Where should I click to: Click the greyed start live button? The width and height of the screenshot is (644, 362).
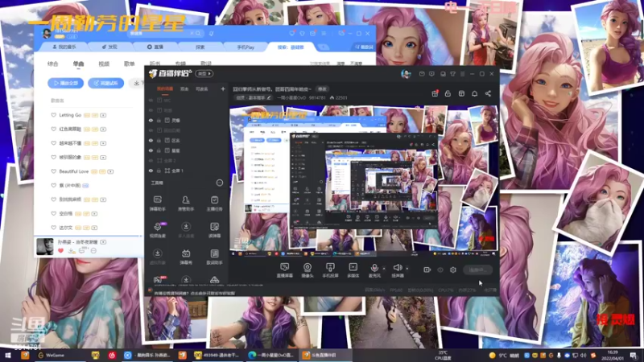click(x=477, y=269)
